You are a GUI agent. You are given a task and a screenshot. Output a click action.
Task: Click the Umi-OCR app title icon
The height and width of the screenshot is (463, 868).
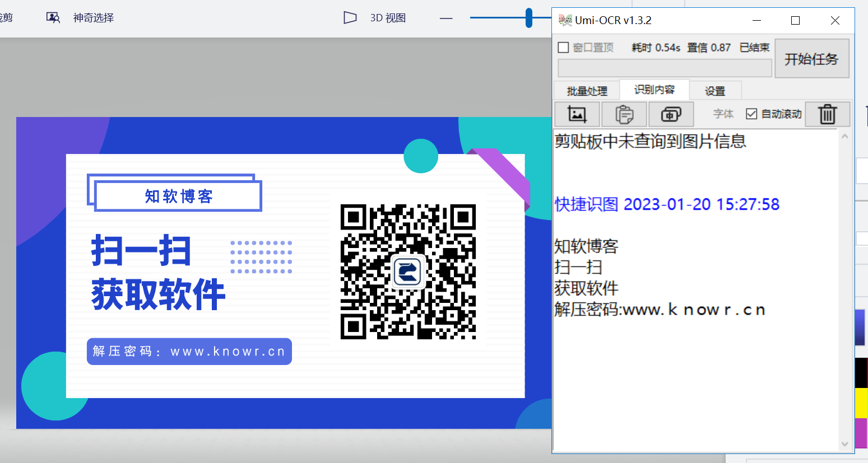[565, 20]
